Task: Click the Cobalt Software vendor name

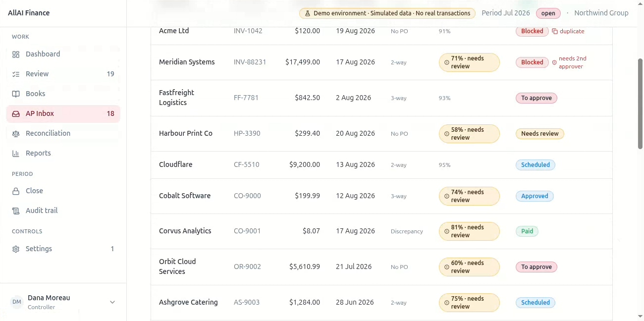Action: [185, 196]
